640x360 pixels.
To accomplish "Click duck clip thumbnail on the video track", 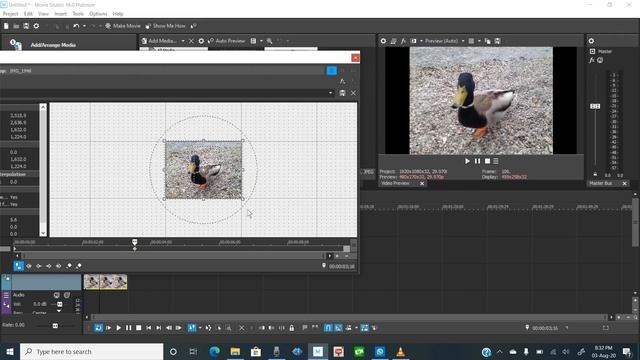I will (x=106, y=282).
